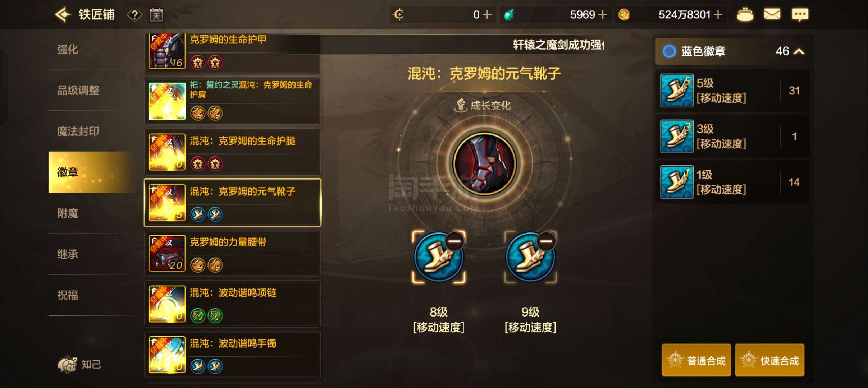Screen dimensions: 868x388
Task: Click the 普通合成 button
Action: pyautogui.click(x=696, y=360)
